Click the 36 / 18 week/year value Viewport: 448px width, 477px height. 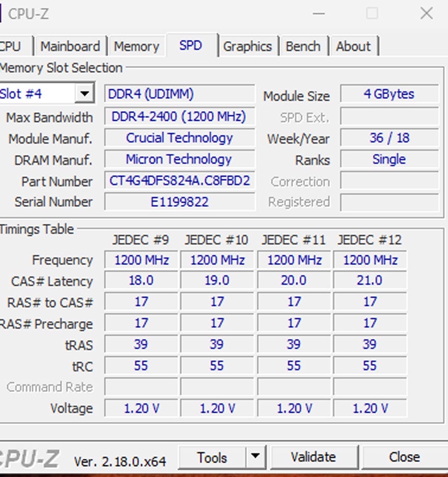click(x=389, y=138)
